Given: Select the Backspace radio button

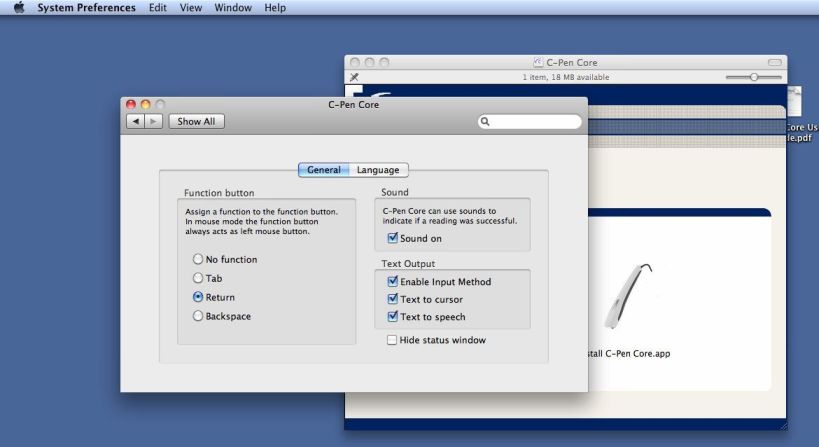Looking at the screenshot, I should point(197,315).
